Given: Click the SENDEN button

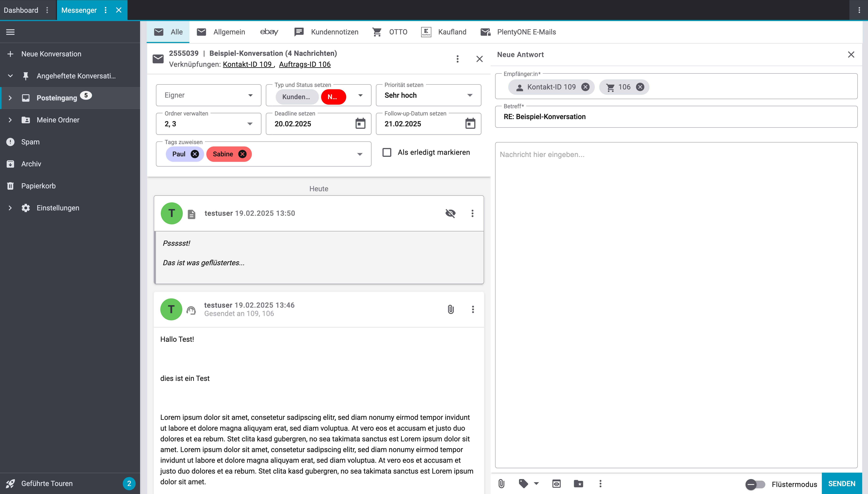Looking at the screenshot, I should click(842, 483).
